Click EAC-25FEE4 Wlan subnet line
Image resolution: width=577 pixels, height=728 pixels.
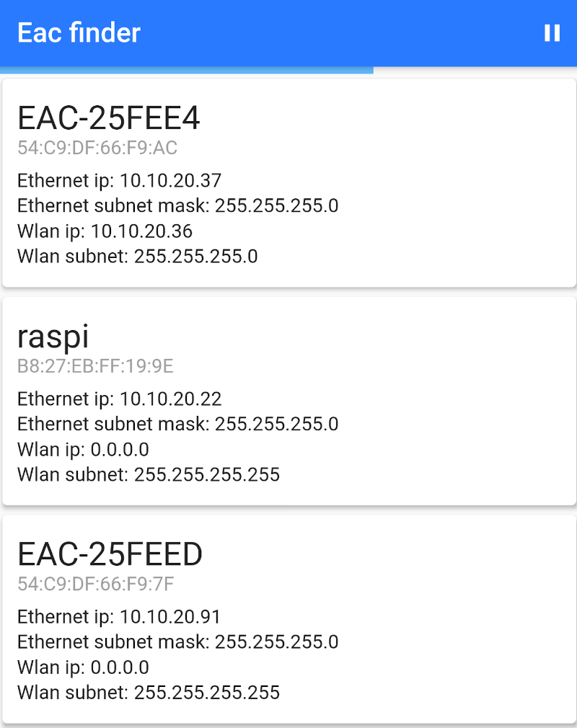(x=138, y=257)
